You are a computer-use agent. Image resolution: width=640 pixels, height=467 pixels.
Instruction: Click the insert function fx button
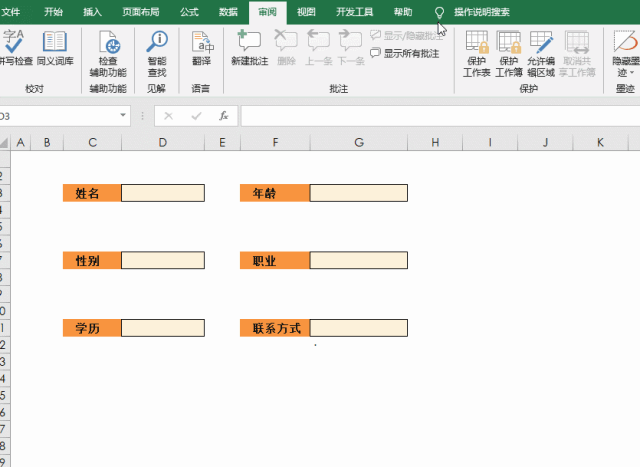tap(224, 116)
